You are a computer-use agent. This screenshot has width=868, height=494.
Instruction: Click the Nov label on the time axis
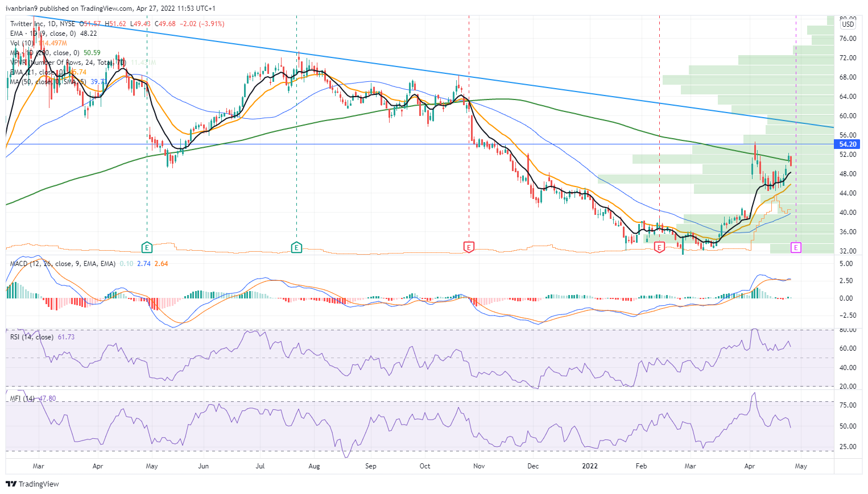coord(479,466)
